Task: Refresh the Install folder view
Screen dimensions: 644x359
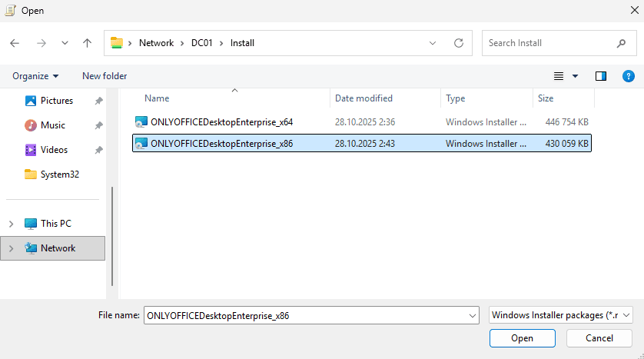Action: point(459,43)
